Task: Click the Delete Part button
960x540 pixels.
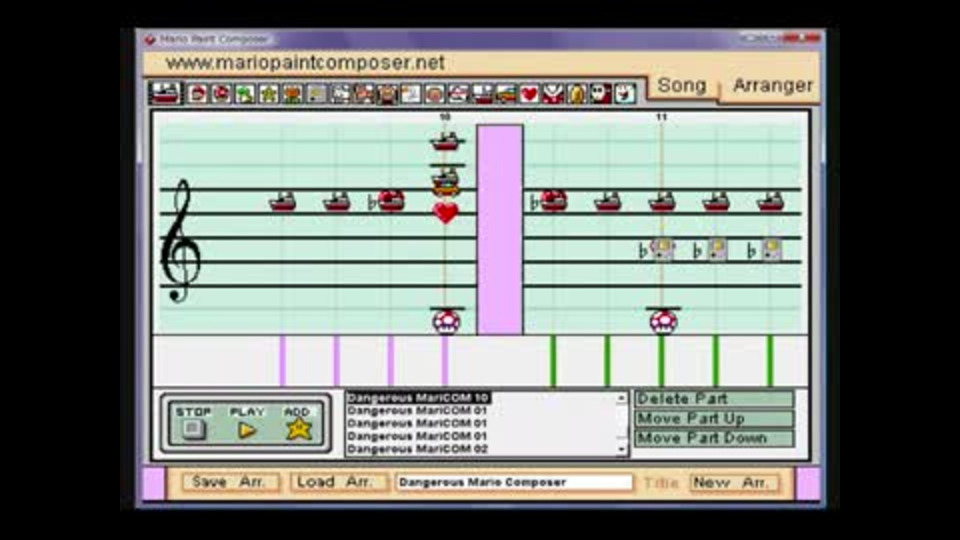Action: (x=714, y=399)
